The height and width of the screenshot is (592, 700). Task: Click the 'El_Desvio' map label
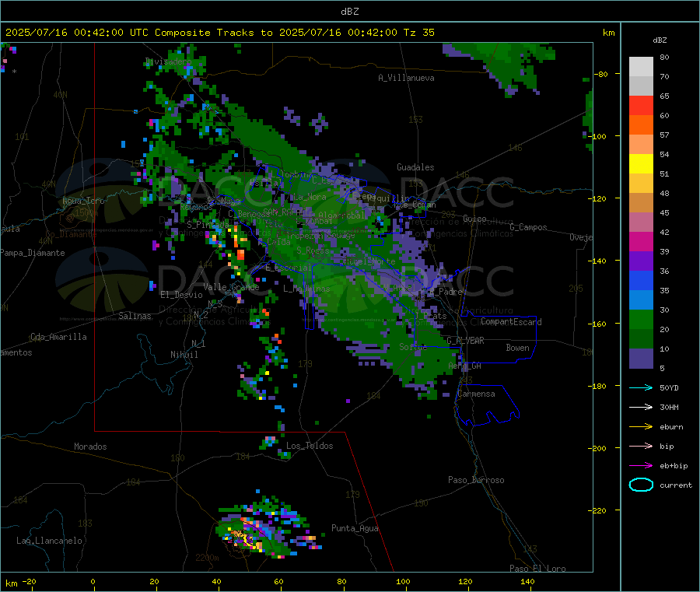click(181, 295)
